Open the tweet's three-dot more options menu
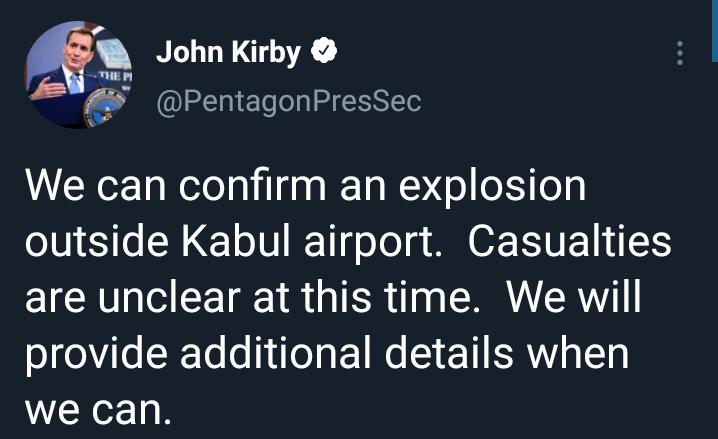The height and width of the screenshot is (439, 718). [x=680, y=54]
